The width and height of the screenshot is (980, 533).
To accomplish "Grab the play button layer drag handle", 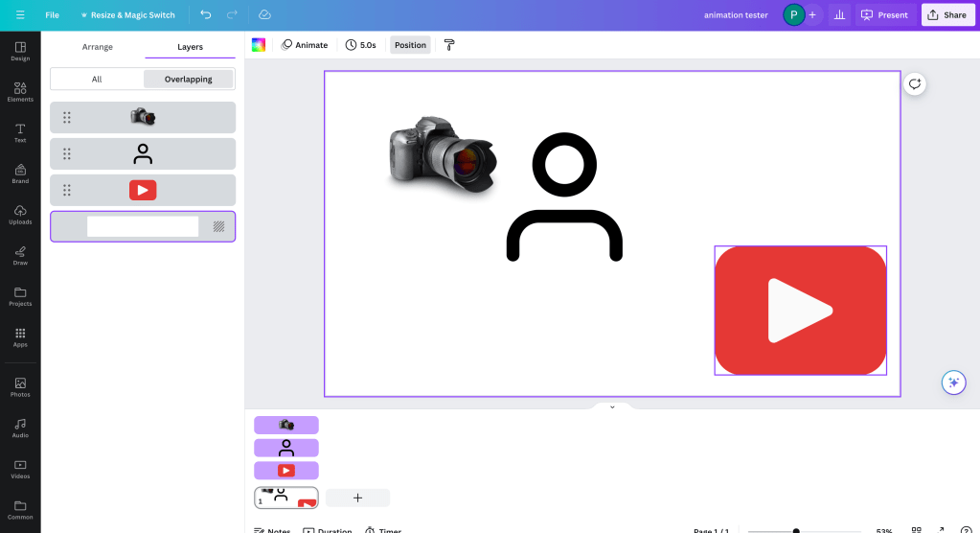I will coord(67,190).
